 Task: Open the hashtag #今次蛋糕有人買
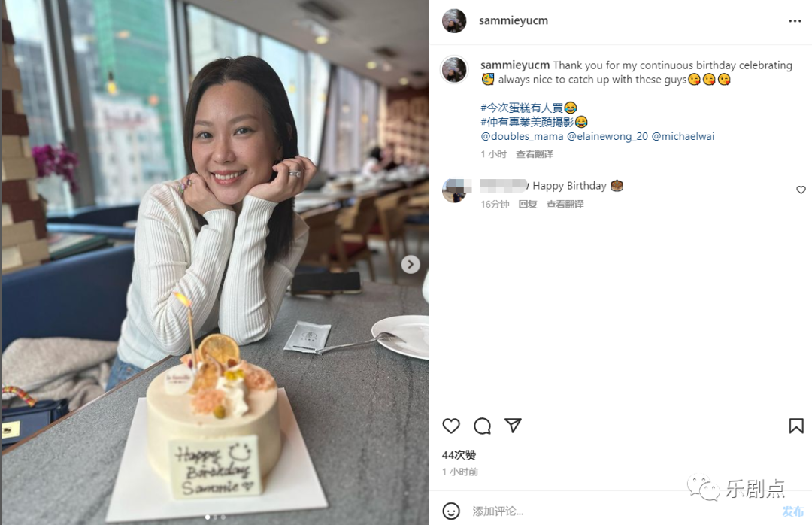522,108
